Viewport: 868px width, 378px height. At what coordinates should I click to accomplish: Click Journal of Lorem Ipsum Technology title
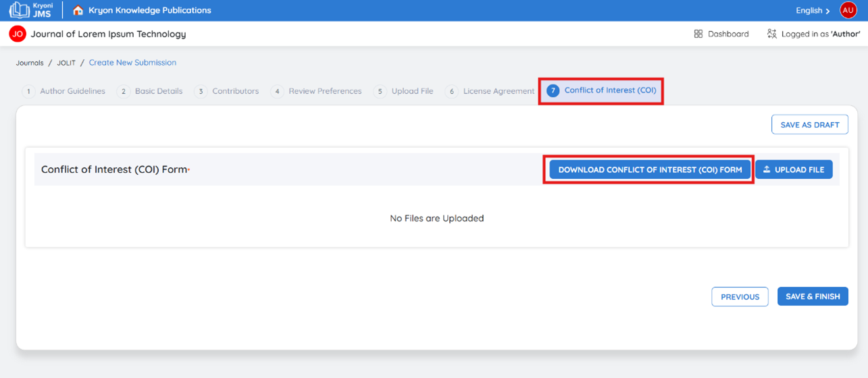coord(108,34)
